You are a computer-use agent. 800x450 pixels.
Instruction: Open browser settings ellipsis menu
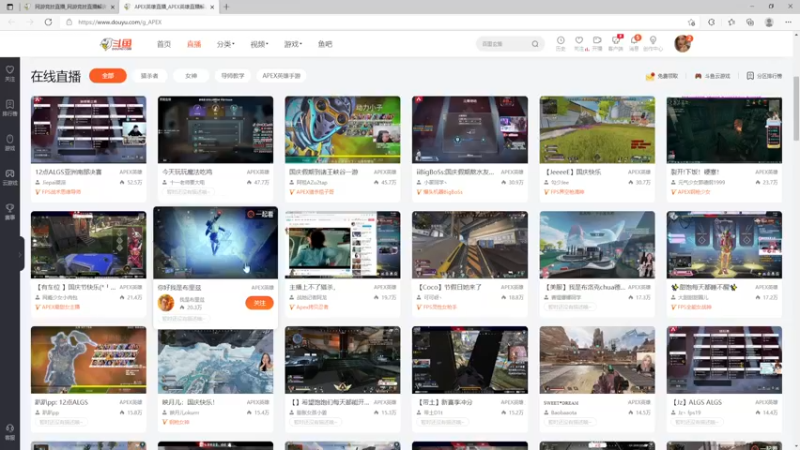788,22
